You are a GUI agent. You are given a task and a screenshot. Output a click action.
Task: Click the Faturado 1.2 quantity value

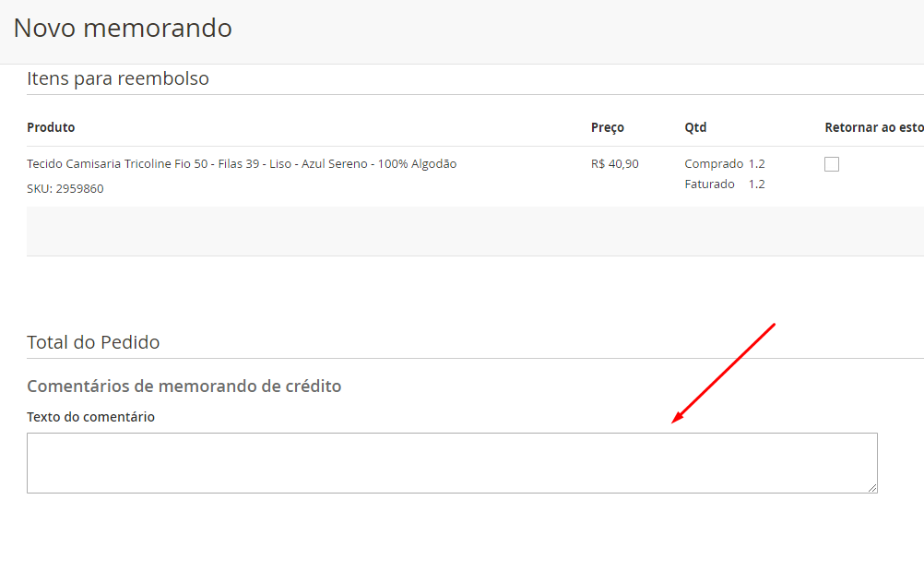[x=756, y=184]
